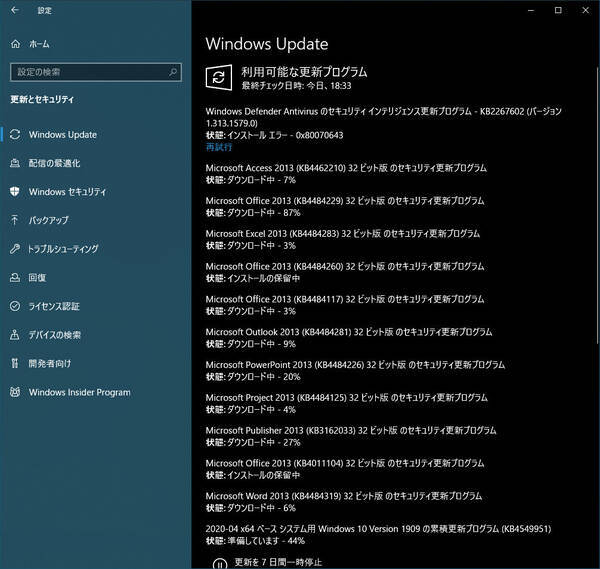Click the sync icon beside Windows Update sidebar item
Viewport: 600px width, 569px height.
pos(15,134)
